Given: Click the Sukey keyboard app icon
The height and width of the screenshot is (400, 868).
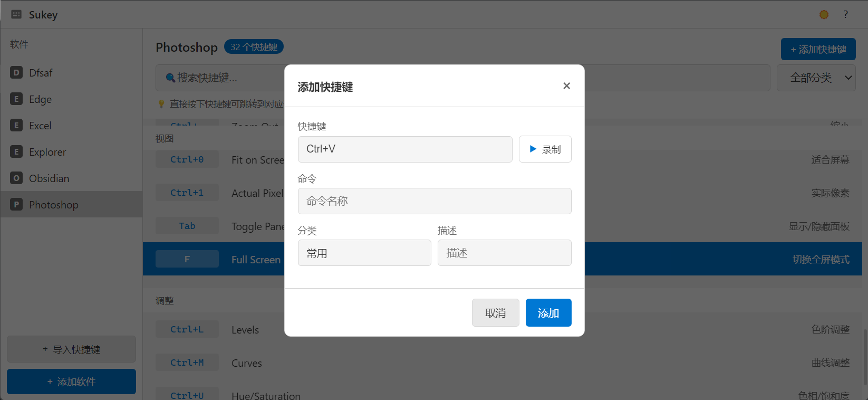Looking at the screenshot, I should click(16, 14).
